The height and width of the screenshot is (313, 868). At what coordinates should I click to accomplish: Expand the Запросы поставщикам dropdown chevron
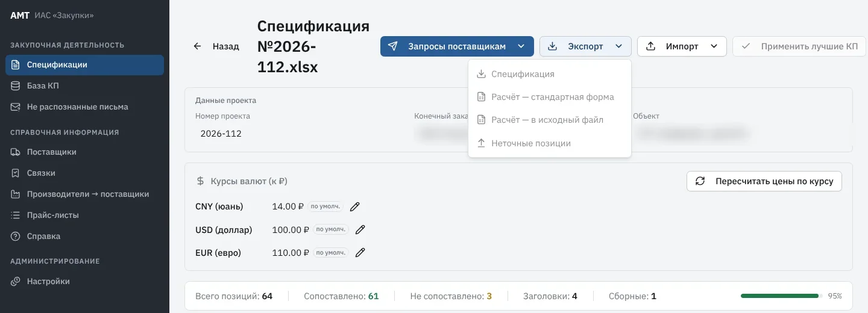521,46
